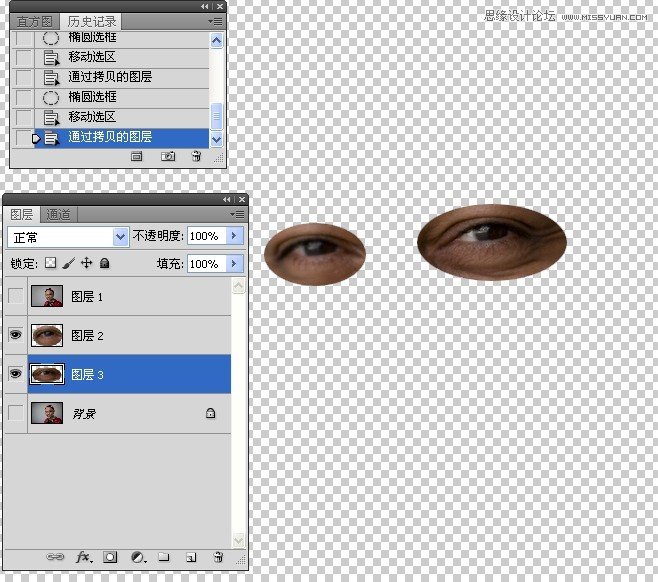Click Layers panel scroll down arrow
Viewport: 658px width, 582px height.
(x=238, y=540)
